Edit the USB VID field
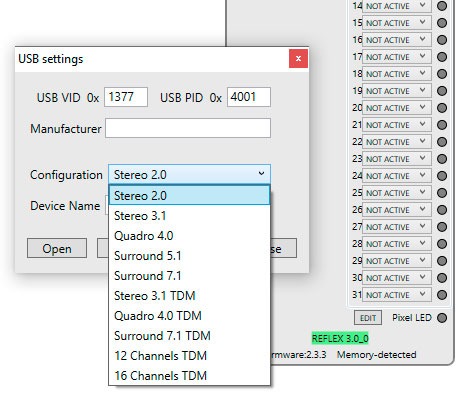This screenshot has height=407, width=467. [x=126, y=97]
